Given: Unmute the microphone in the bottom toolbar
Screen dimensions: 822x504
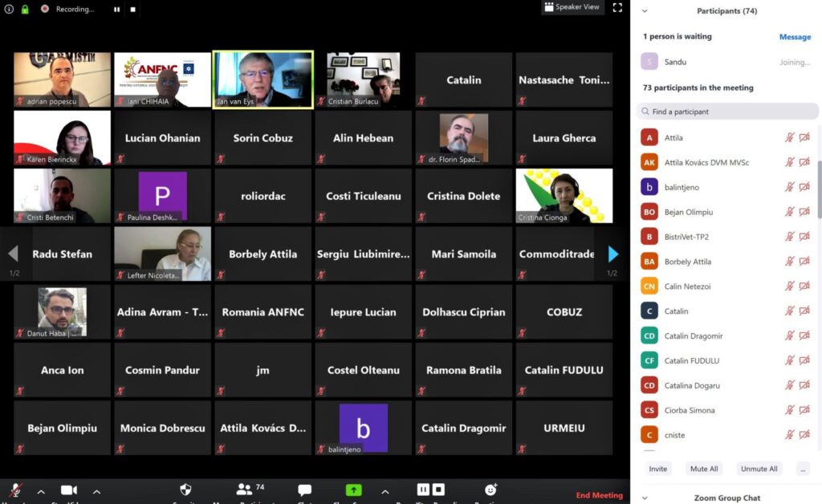Looking at the screenshot, I should [15, 490].
